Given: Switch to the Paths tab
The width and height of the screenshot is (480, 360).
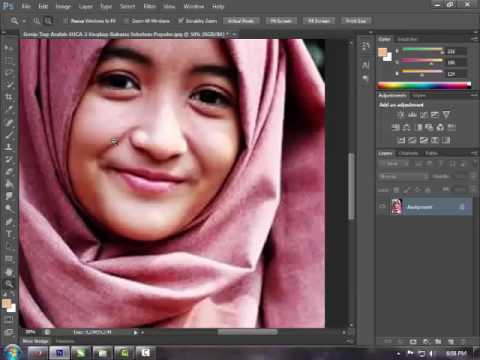Looking at the screenshot, I should [431, 153].
